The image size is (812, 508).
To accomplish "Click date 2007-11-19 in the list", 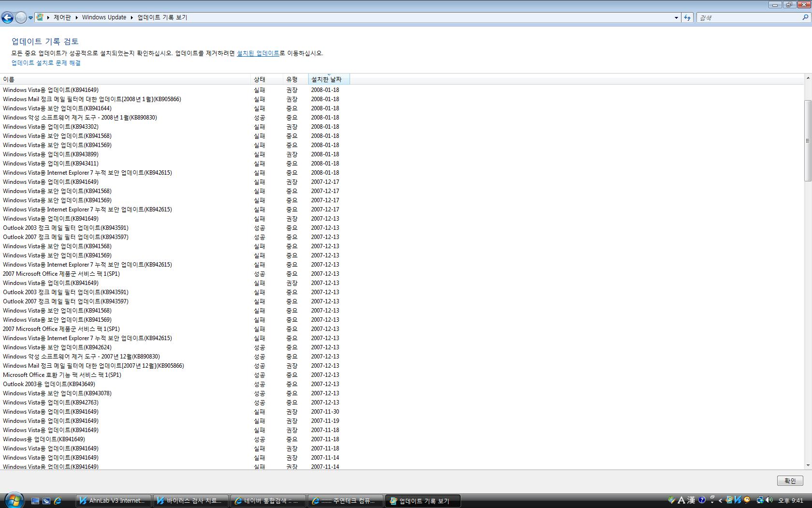I will pos(325,421).
